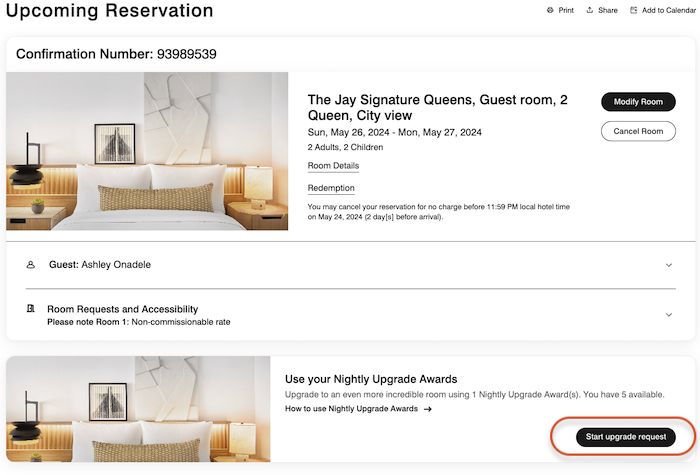Image resolution: width=700 pixels, height=475 pixels.
Task: Click the Add to Calendar icon
Action: point(633,10)
